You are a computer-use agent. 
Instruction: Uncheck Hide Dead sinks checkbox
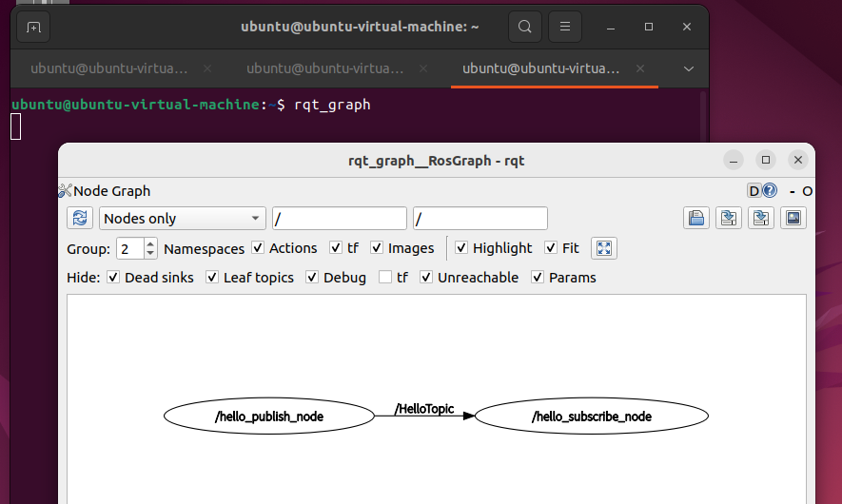pos(113,278)
